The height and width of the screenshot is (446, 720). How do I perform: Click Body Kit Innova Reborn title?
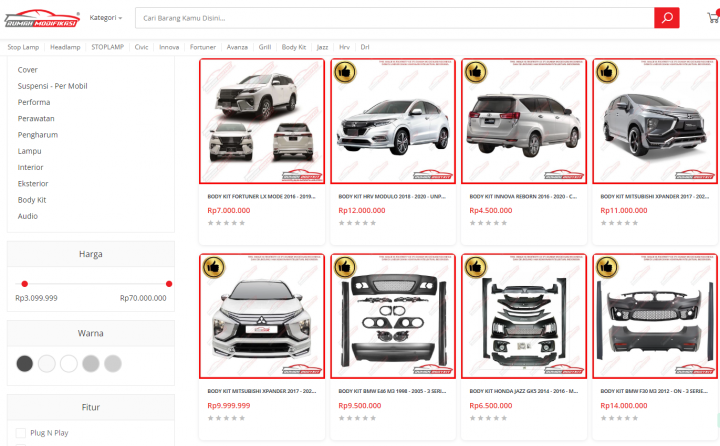click(523, 197)
